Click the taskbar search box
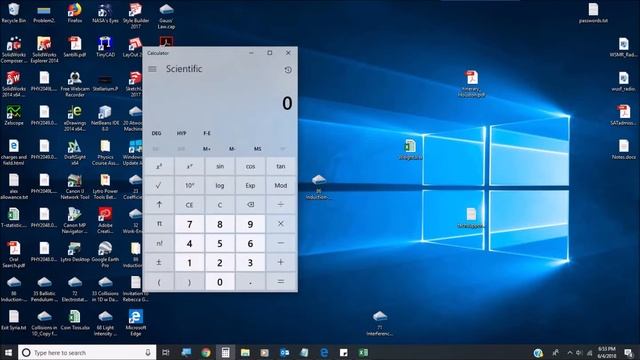This screenshot has height=360, width=640. click(87, 352)
